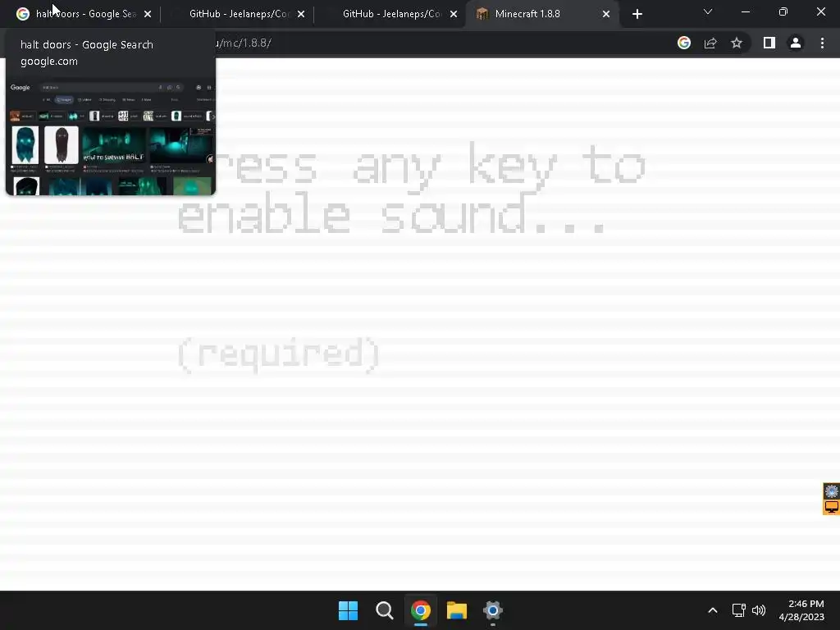Click the Google icon in the address bar
Viewport: 840px width, 630px height.
[684, 43]
